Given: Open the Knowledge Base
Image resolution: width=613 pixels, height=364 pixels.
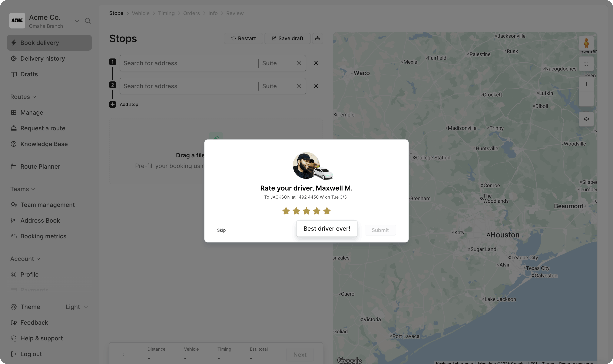Looking at the screenshot, I should tap(44, 144).
